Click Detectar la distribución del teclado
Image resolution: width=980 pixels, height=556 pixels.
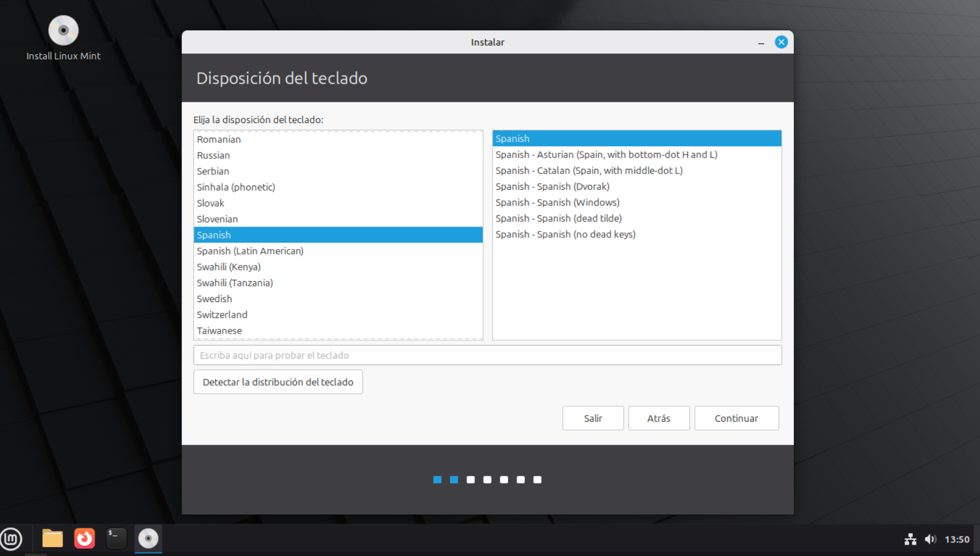click(278, 382)
